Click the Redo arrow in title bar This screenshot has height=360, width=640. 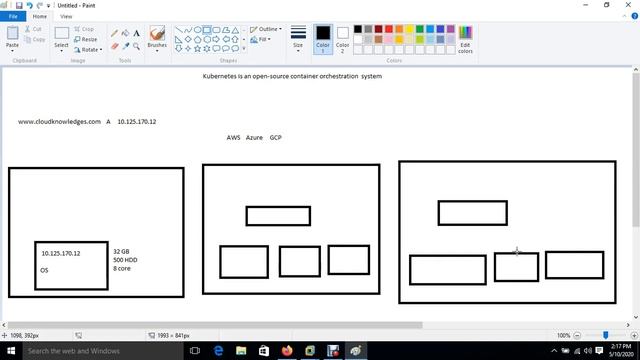pos(40,5)
